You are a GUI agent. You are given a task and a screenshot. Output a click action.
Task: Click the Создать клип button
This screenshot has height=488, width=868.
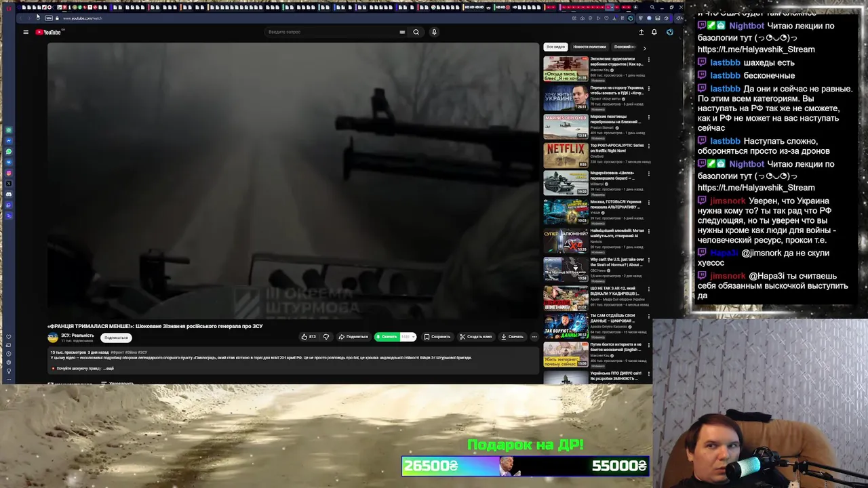[475, 337]
